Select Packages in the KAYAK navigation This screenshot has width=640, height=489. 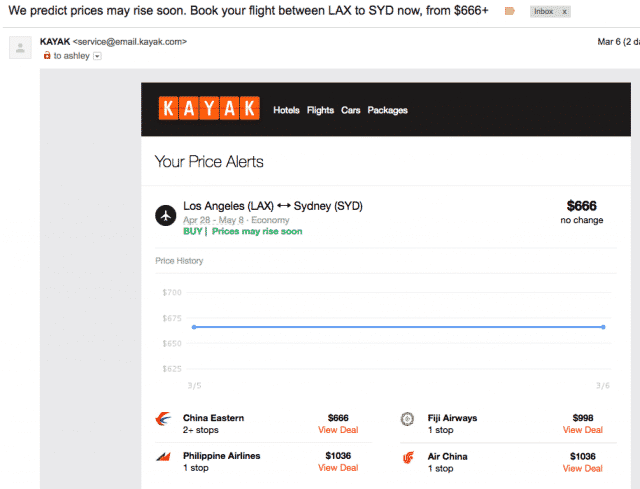click(387, 110)
